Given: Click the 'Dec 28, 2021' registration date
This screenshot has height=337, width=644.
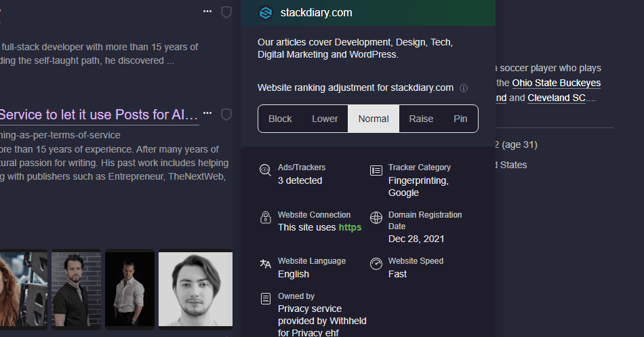Looking at the screenshot, I should pos(416,239).
